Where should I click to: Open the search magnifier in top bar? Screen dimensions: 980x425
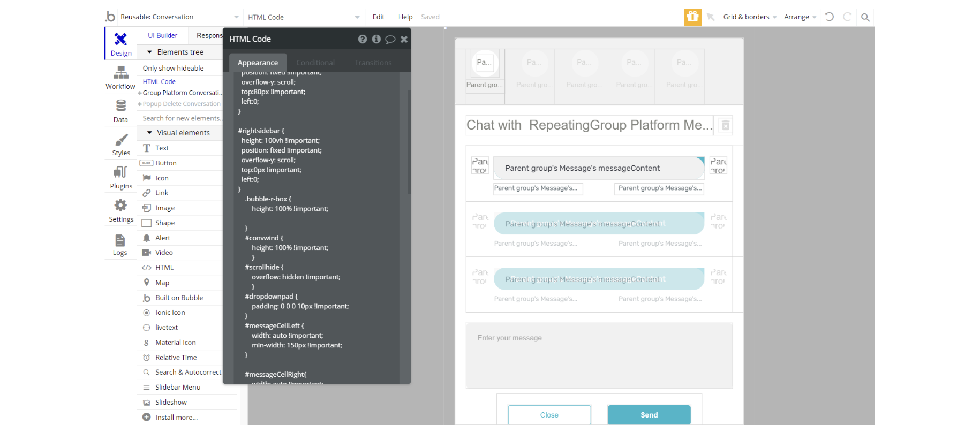pyautogui.click(x=865, y=17)
